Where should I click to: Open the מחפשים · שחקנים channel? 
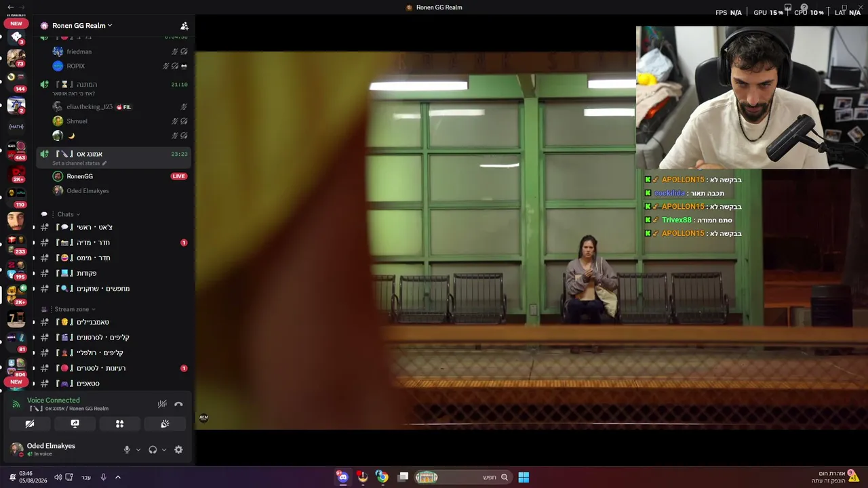click(x=113, y=289)
